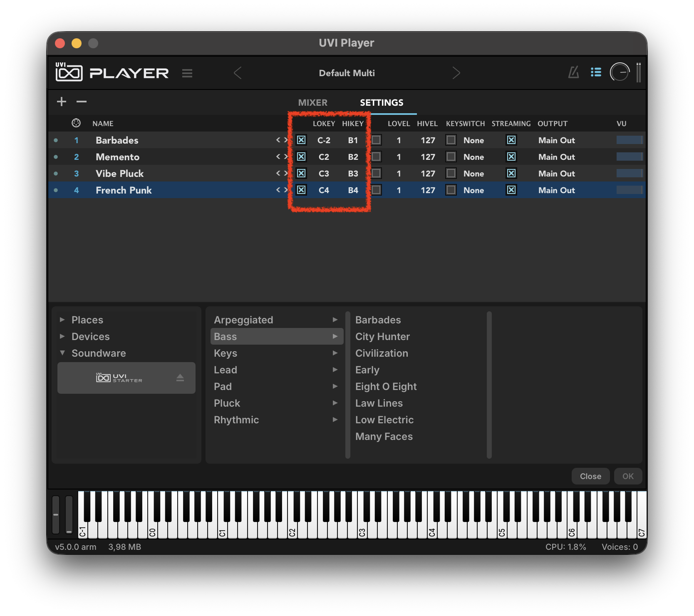Step preset arrows on Vibe Pluck row

[x=282, y=174]
